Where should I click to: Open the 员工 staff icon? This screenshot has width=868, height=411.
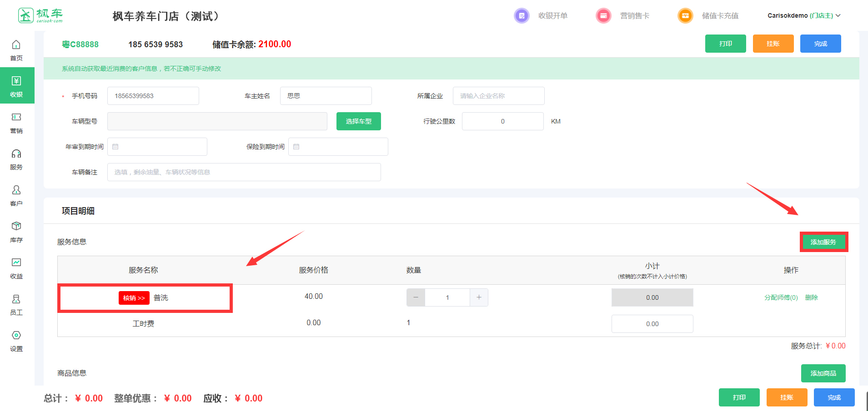pos(16,299)
